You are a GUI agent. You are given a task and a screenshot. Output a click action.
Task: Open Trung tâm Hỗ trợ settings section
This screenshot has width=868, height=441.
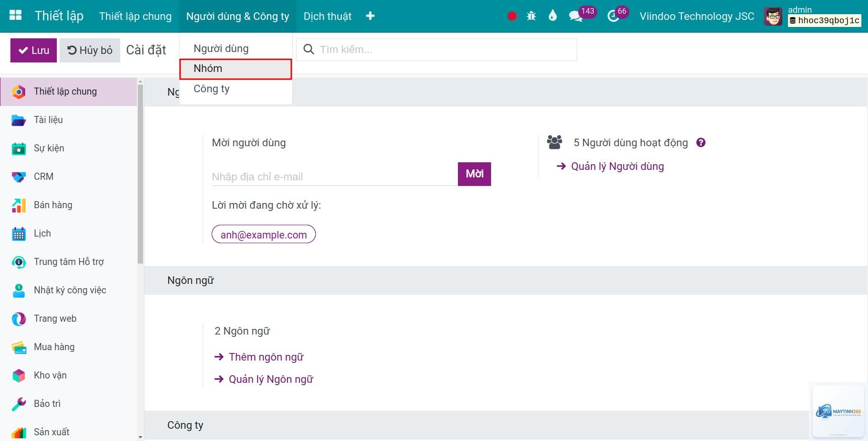(68, 262)
